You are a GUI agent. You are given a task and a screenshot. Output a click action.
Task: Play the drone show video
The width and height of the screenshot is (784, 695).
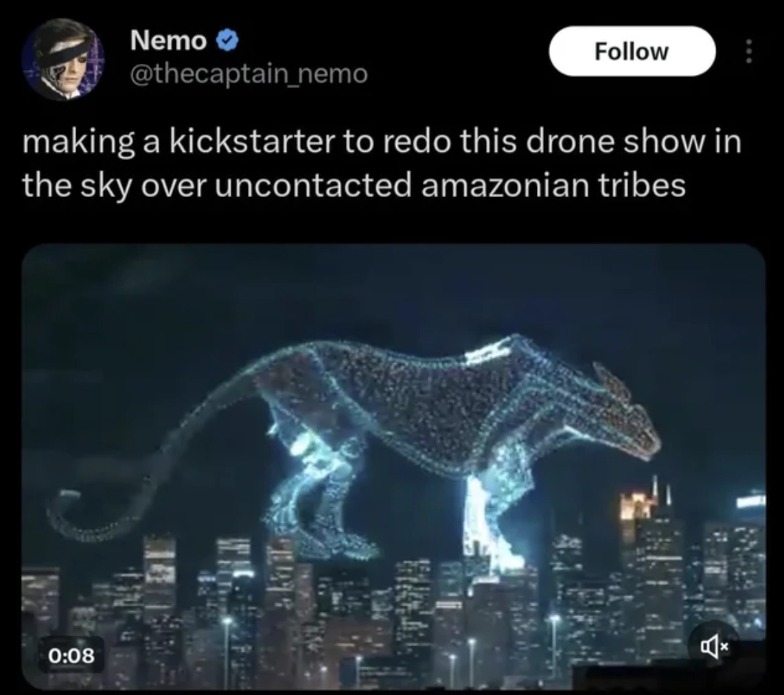click(393, 467)
